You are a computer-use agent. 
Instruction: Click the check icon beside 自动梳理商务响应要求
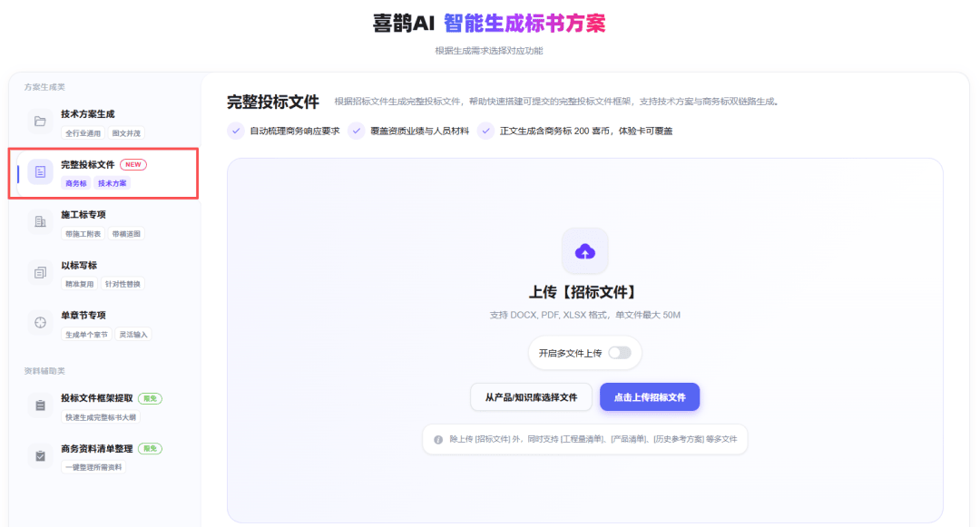(236, 131)
